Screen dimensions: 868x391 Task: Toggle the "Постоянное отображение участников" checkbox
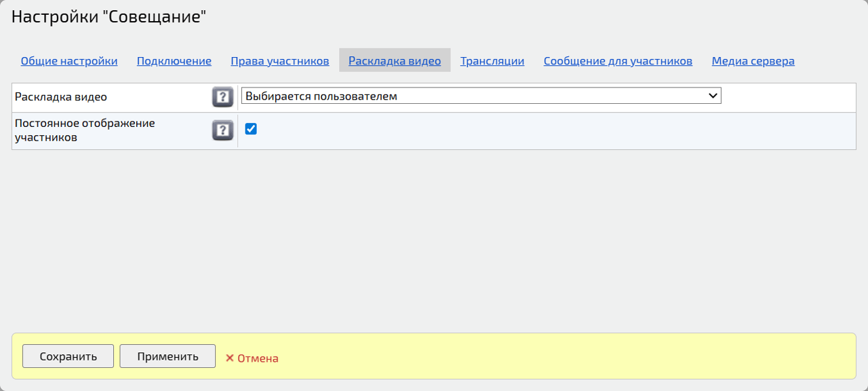tap(251, 128)
